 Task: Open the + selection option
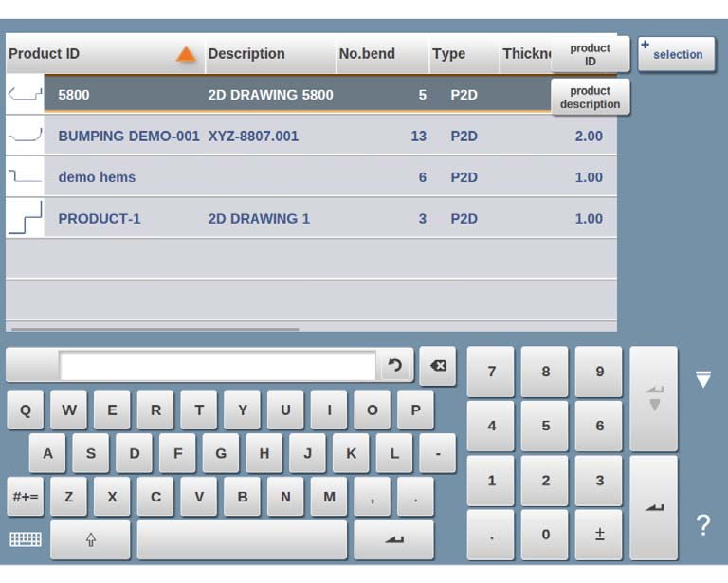coord(677,54)
